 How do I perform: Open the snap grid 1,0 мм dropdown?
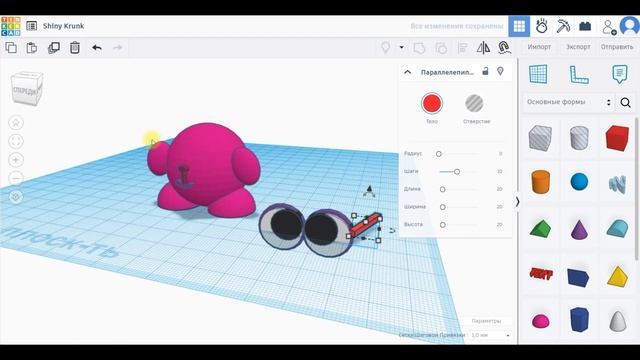pos(490,335)
